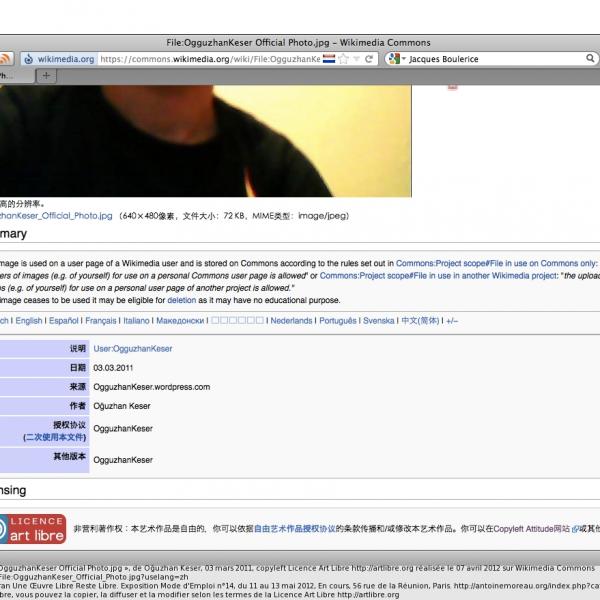Click the 二次使用本文件 reuse link
The height and width of the screenshot is (600, 600).
click(55, 437)
